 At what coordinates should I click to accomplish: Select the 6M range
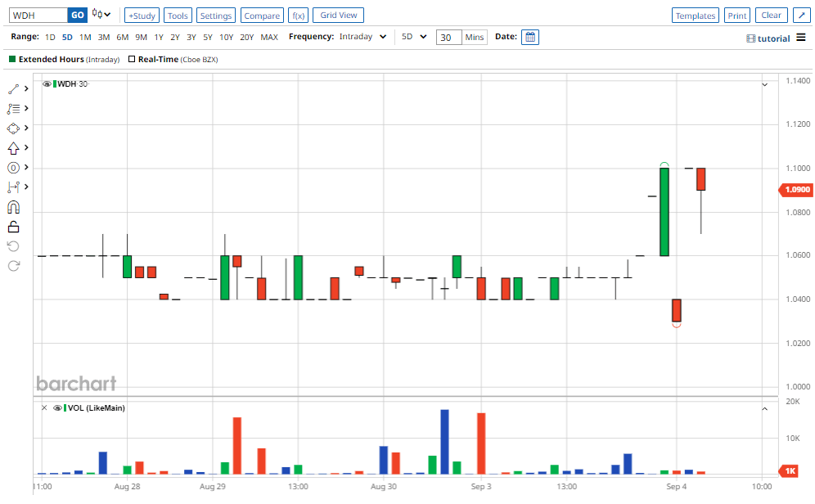pyautogui.click(x=123, y=38)
